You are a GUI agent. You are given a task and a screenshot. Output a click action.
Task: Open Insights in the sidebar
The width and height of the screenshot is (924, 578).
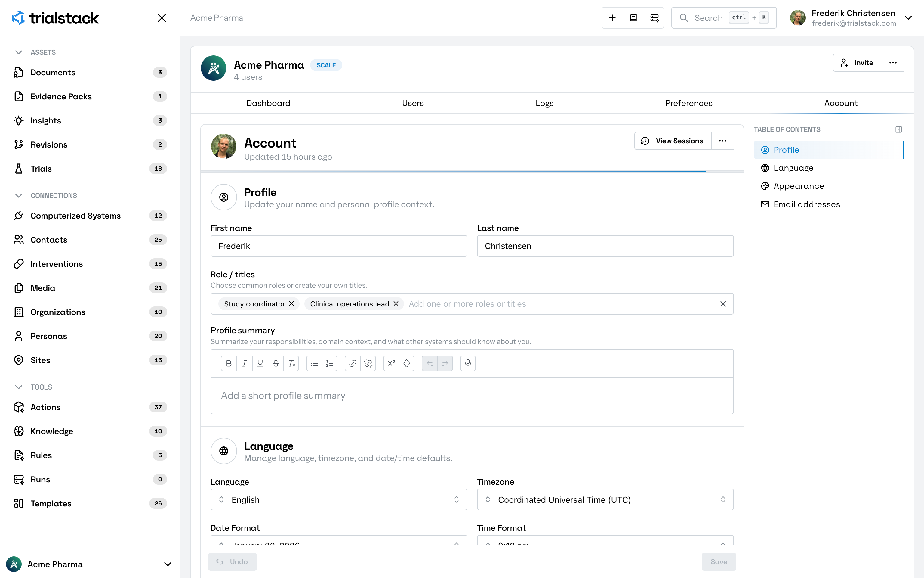(x=90, y=120)
